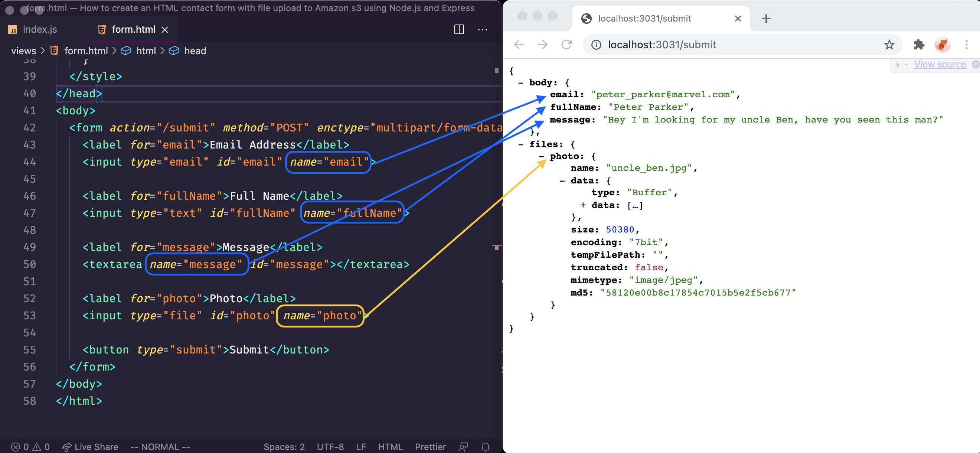
Task: Close the form.html editor tab
Action: click(165, 29)
